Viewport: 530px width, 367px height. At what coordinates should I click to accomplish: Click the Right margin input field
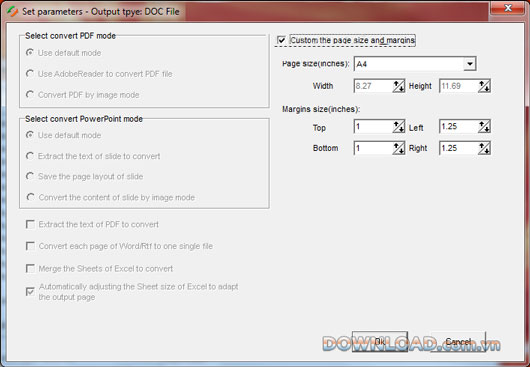tap(459, 148)
